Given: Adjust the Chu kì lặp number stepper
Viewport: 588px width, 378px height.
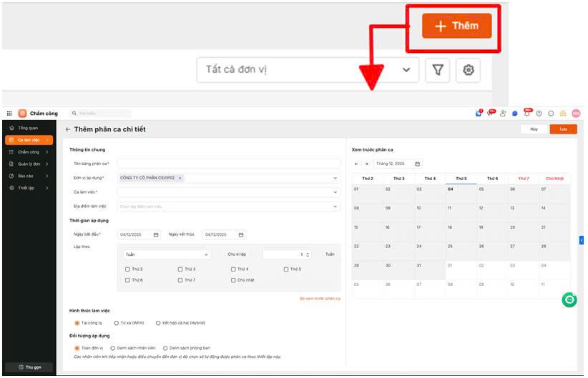Looking at the screenshot, I should point(308,255).
